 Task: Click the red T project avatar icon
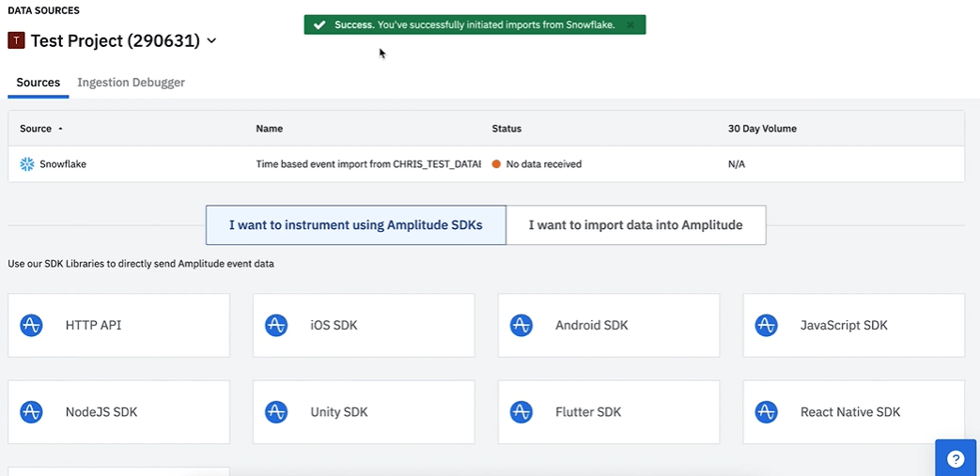click(x=16, y=41)
